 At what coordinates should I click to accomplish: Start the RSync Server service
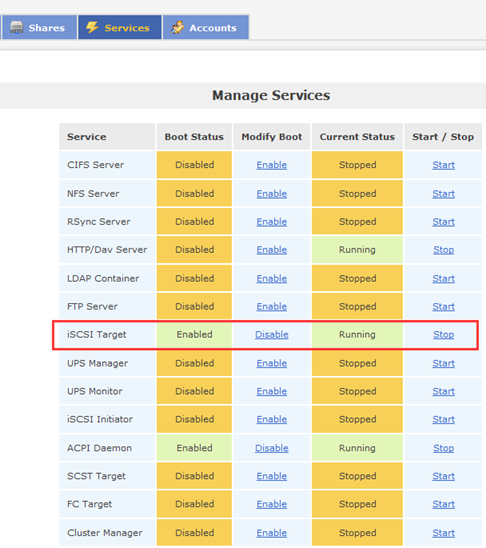(443, 222)
